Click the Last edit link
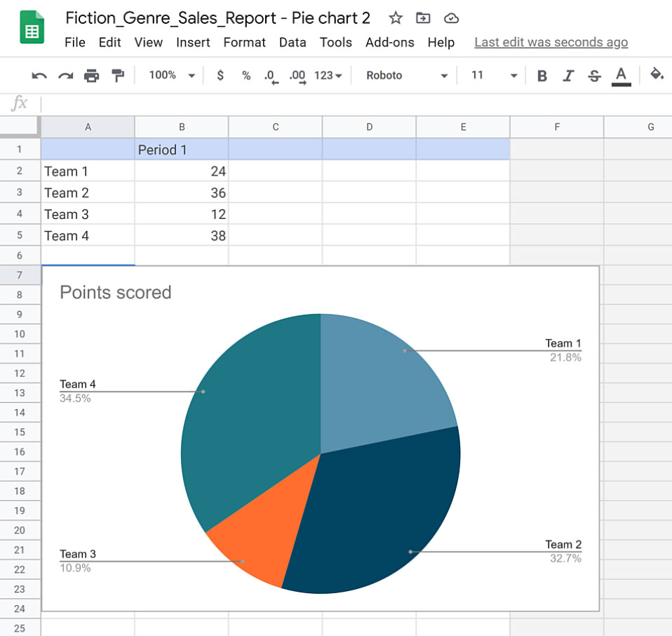The height and width of the screenshot is (636, 672). click(x=551, y=42)
